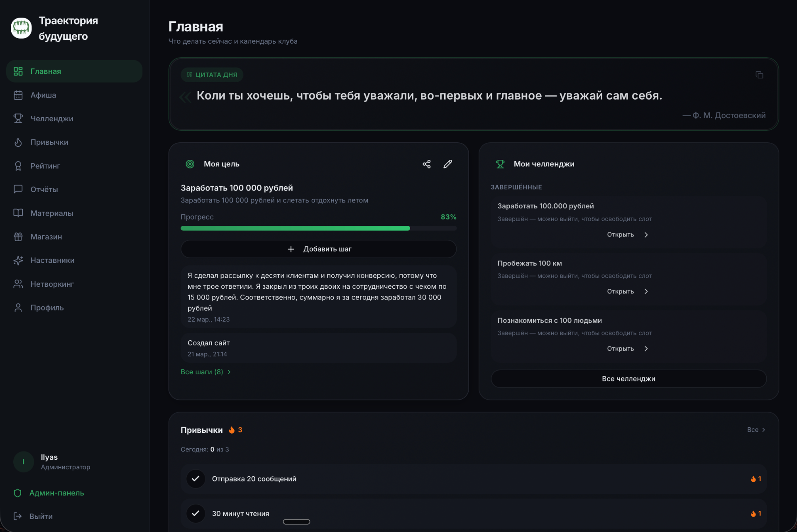Open Рейтинг page
The image size is (797, 532).
point(74,166)
